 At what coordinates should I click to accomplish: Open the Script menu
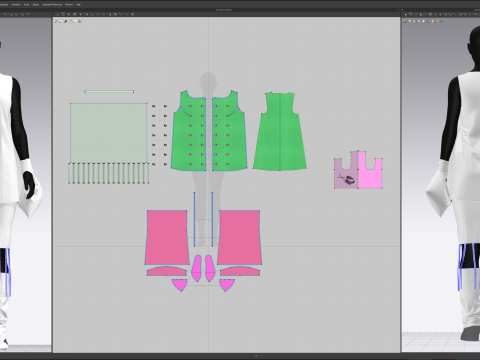click(27, 5)
